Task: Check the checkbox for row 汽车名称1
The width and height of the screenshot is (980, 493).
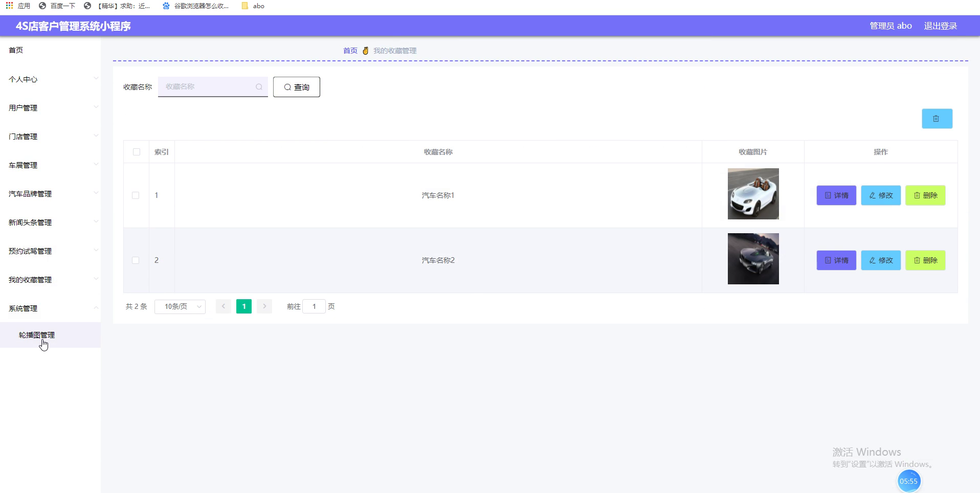Action: (x=136, y=195)
